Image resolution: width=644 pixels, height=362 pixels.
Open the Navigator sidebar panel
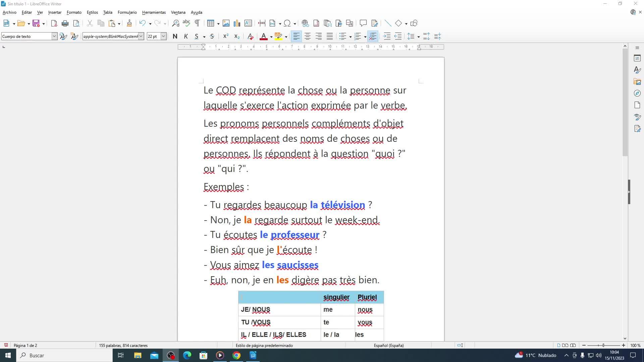click(637, 94)
